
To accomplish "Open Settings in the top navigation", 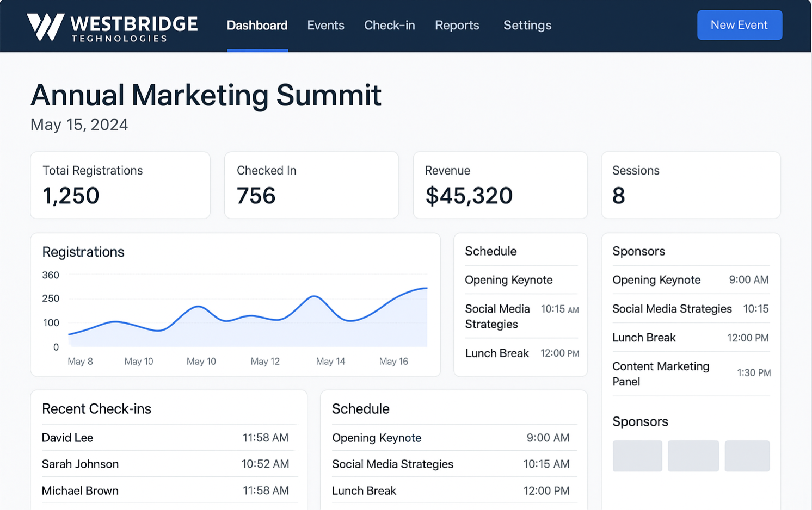I will click(x=527, y=26).
